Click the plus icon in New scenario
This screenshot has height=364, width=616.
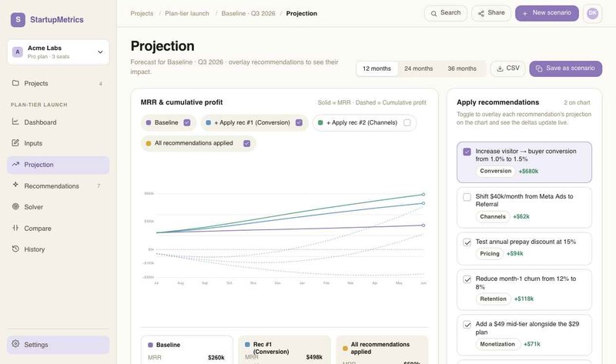525,13
